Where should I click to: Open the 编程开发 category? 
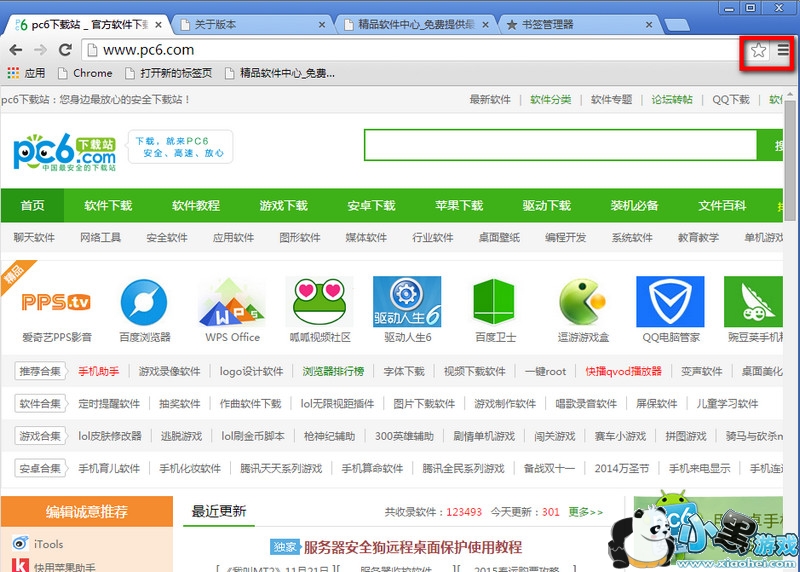pos(565,237)
